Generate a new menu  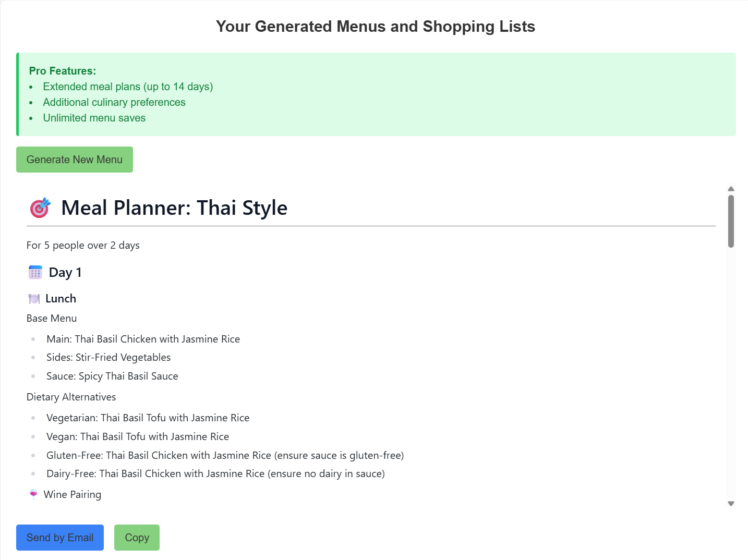(x=75, y=160)
